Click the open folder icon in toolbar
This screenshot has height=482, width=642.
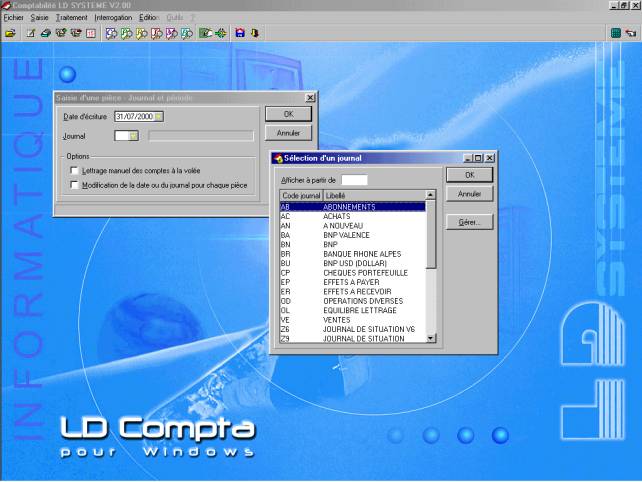click(10, 33)
